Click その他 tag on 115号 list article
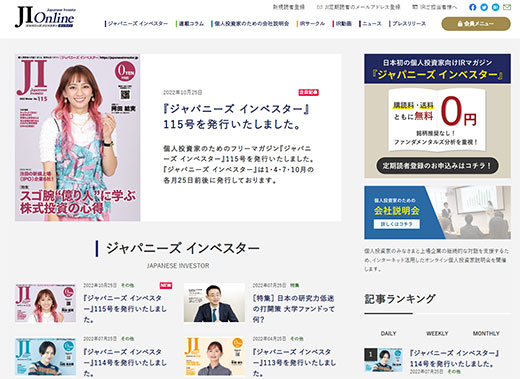This screenshot has height=379, width=520. 127,286
